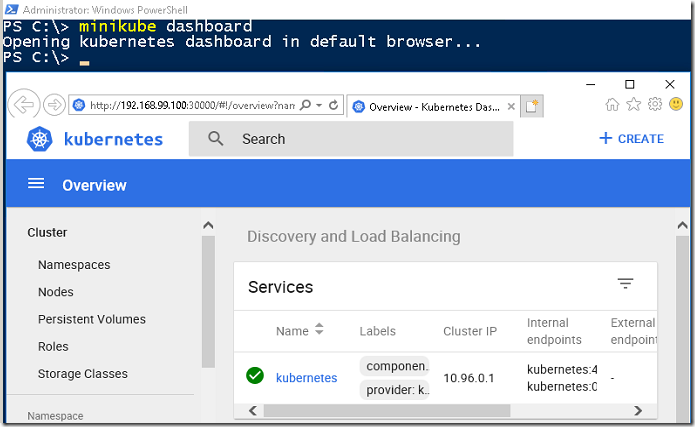Click the Overview heading in blue bar

94,185
